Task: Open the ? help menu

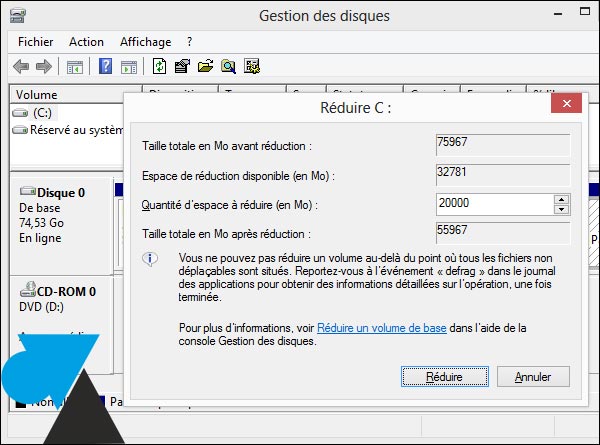Action: coord(189,42)
